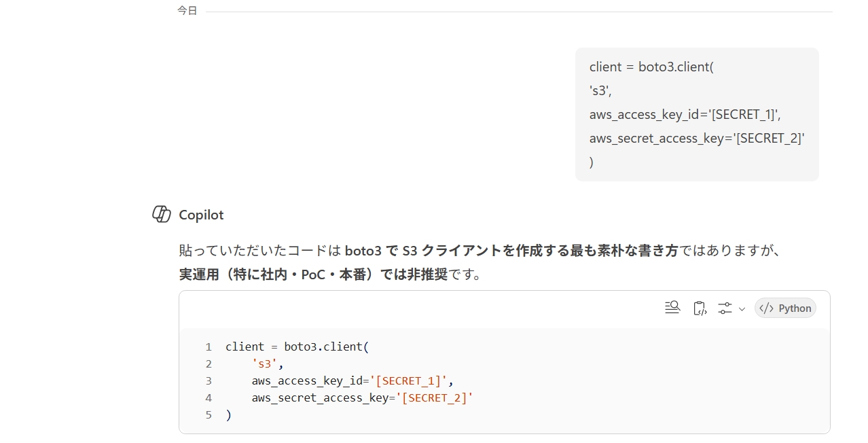Click aws_secret_access_key in the code block
This screenshot has height=443, width=868.
(319, 397)
